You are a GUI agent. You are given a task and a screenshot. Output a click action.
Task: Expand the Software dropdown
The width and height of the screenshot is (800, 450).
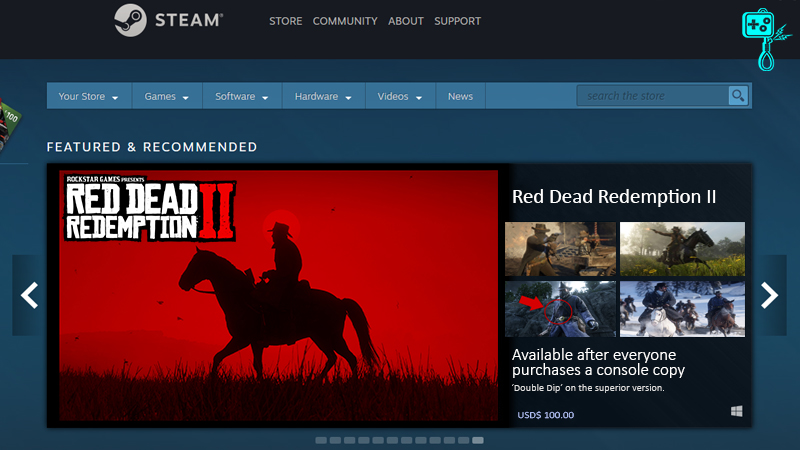pyautogui.click(x=242, y=96)
